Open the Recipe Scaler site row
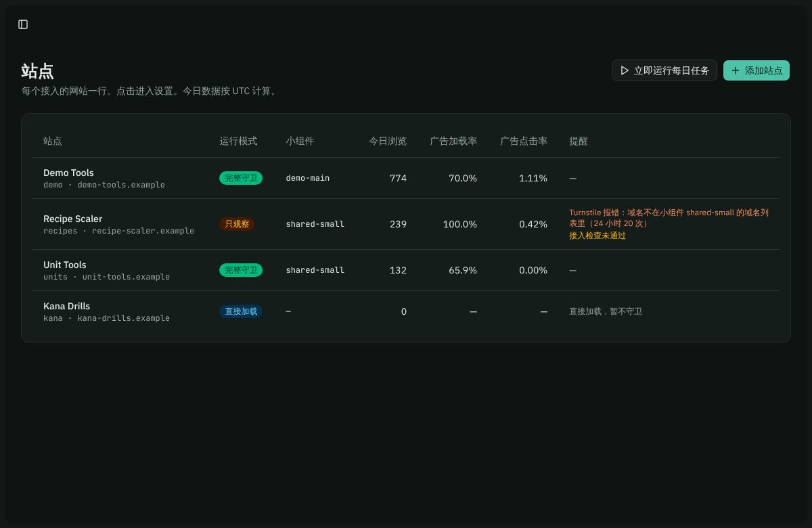This screenshot has height=528, width=812. 406,224
